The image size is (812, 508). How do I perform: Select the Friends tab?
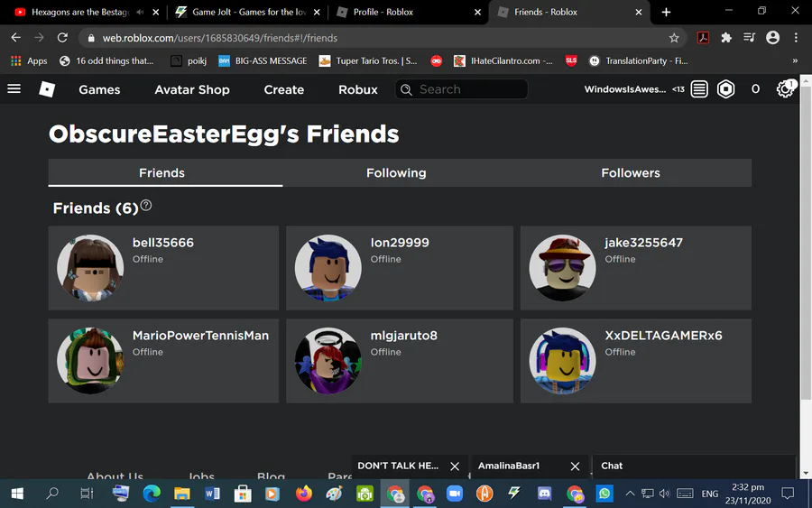tap(161, 173)
